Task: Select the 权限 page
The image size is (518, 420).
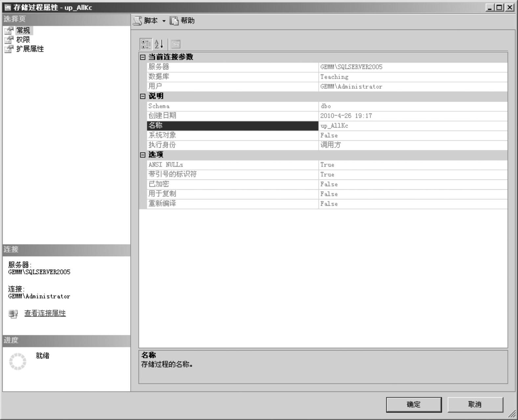Action: 23,40
